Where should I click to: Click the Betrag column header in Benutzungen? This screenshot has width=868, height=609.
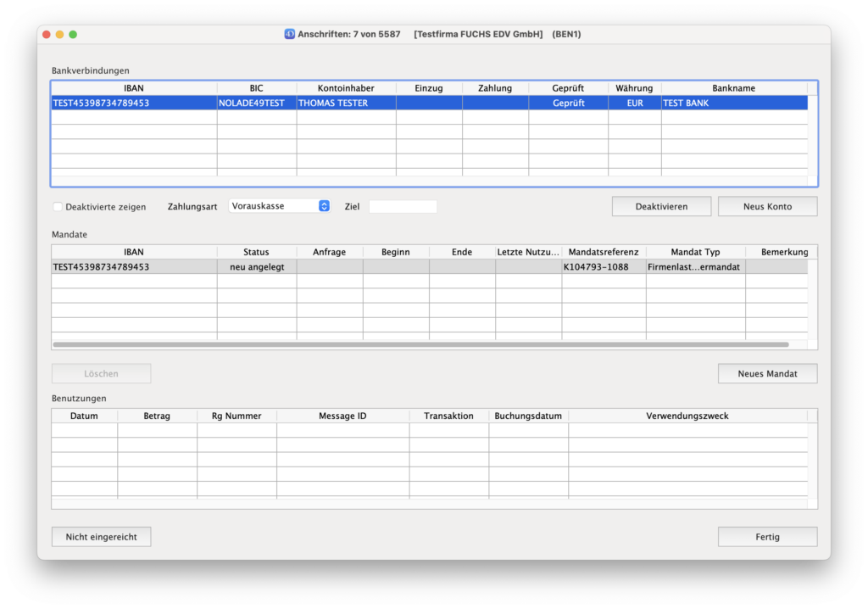[x=157, y=416]
